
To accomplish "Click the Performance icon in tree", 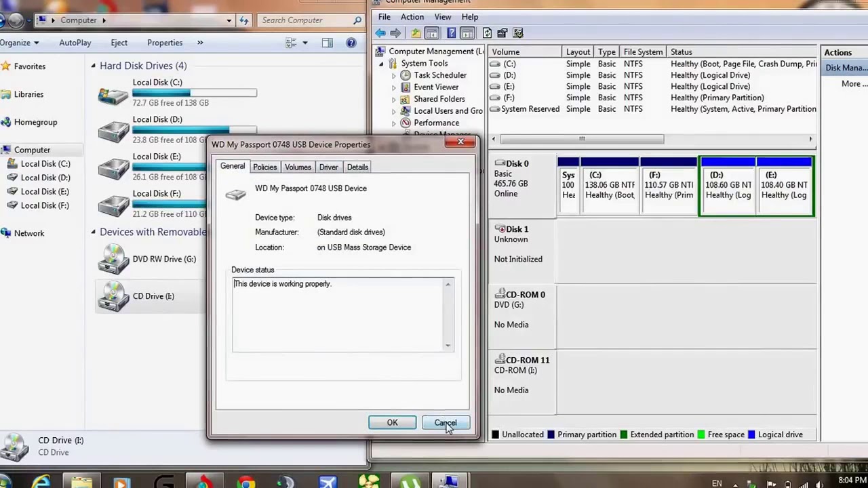I will [x=406, y=123].
